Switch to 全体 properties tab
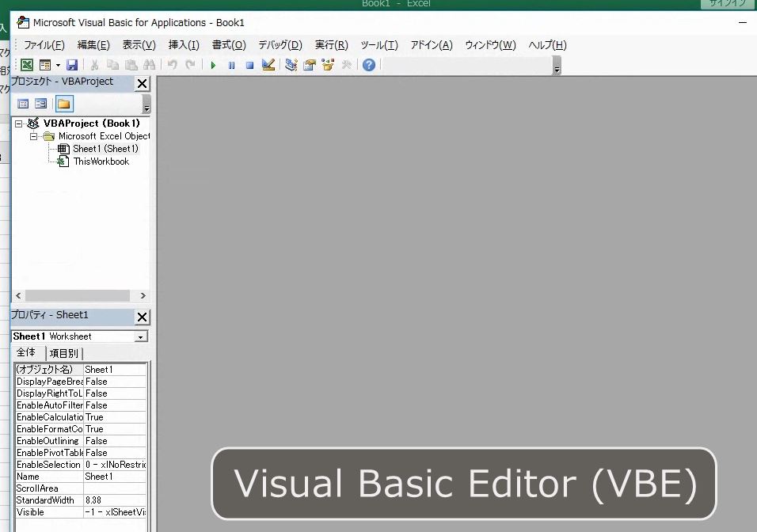Image resolution: width=757 pixels, height=532 pixels. pos(27,352)
